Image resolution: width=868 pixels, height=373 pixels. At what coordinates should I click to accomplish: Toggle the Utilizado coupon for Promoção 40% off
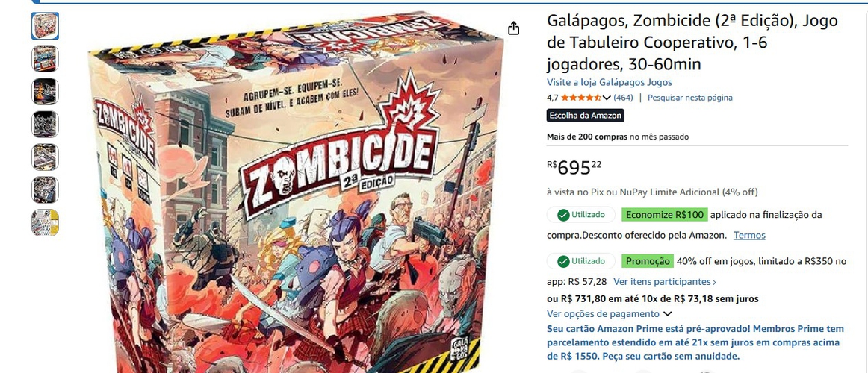(580, 261)
